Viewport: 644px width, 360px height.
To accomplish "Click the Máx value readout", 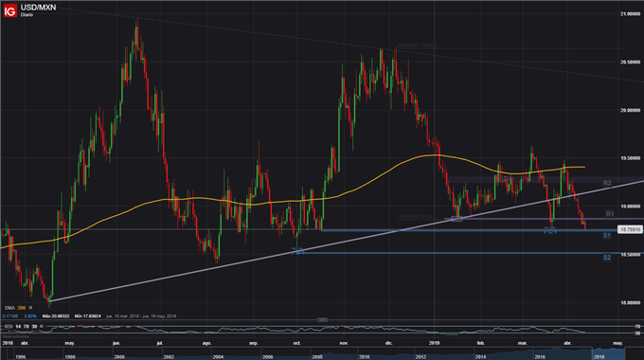I will pyautogui.click(x=56, y=316).
